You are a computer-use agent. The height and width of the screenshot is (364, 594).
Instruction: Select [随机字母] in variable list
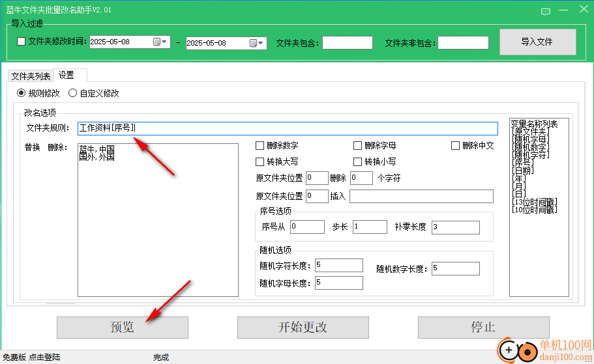coord(530,139)
